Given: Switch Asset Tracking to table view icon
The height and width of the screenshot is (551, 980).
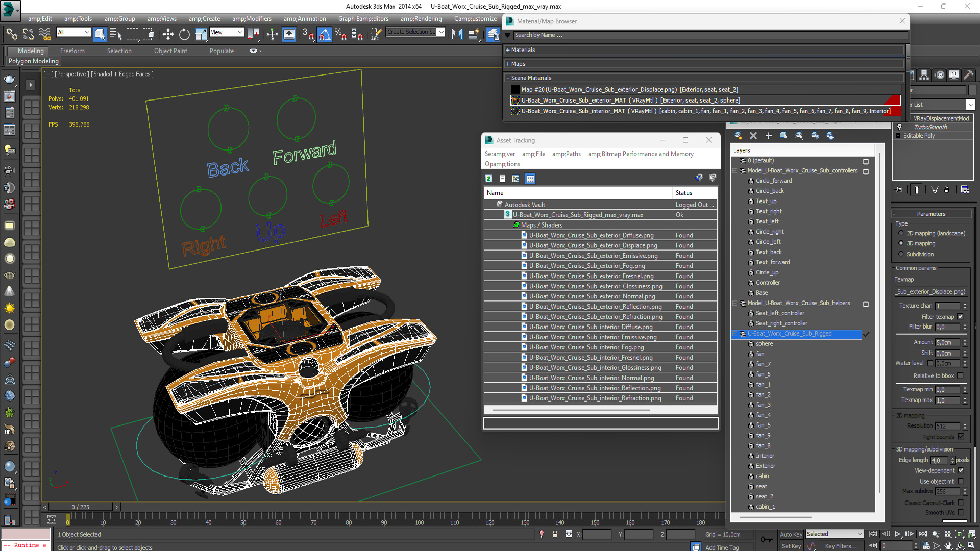Looking at the screenshot, I should coord(530,179).
